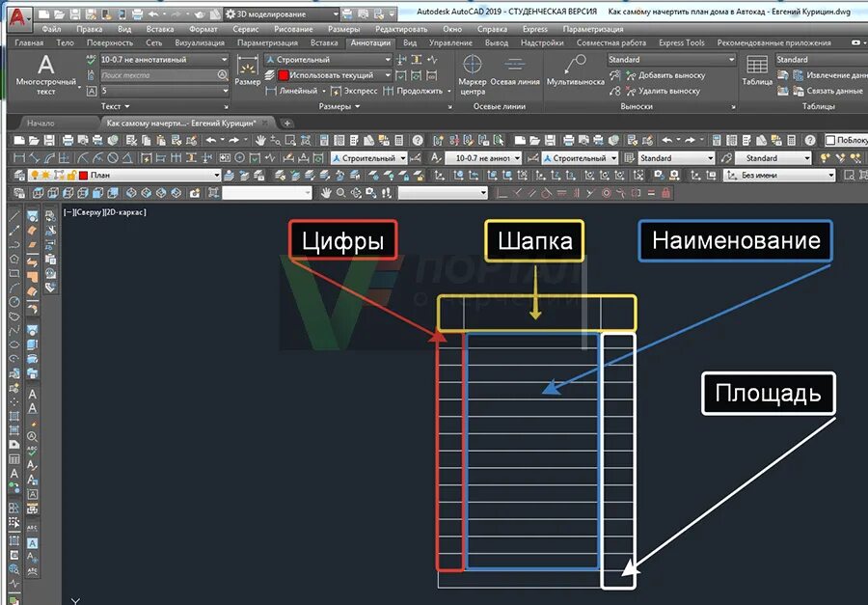Open the Рисование menu

[293, 29]
